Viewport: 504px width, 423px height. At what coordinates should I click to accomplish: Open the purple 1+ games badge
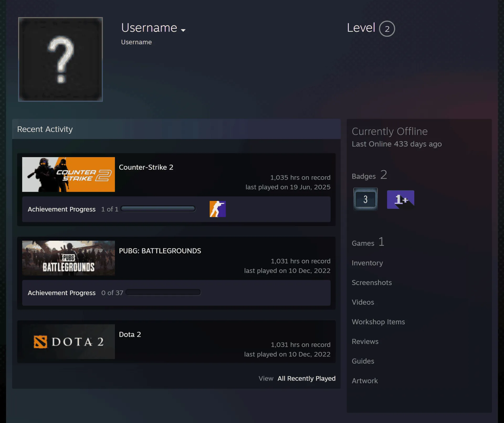tap(401, 200)
